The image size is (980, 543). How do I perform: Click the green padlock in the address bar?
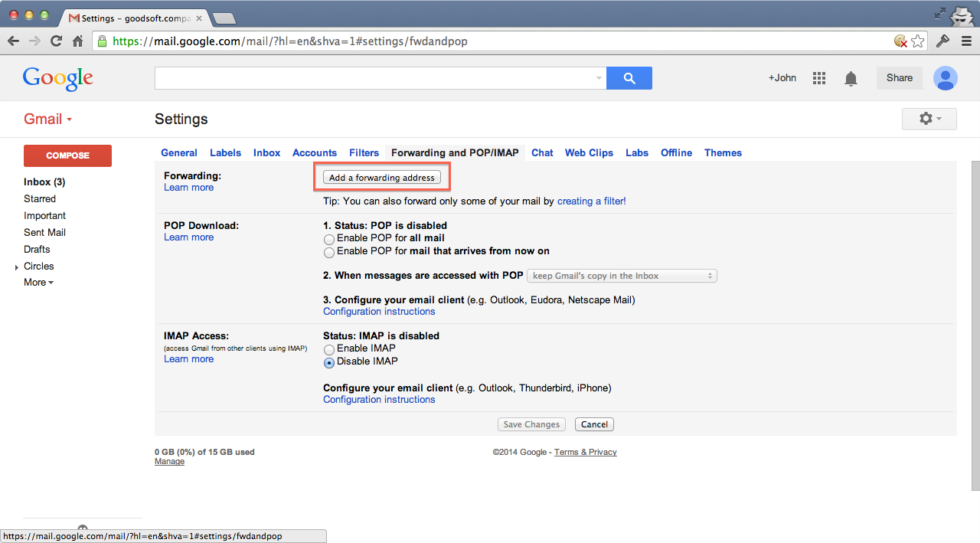click(103, 41)
